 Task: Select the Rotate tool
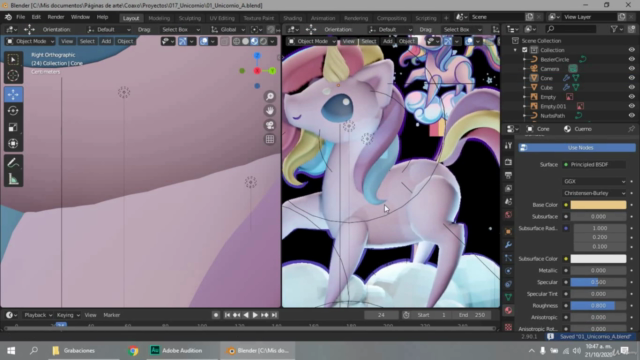click(13, 111)
